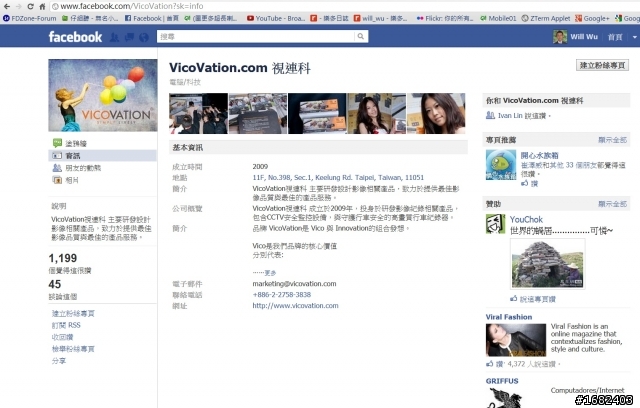Click the marketing@vicovation.com email text

(x=294, y=284)
